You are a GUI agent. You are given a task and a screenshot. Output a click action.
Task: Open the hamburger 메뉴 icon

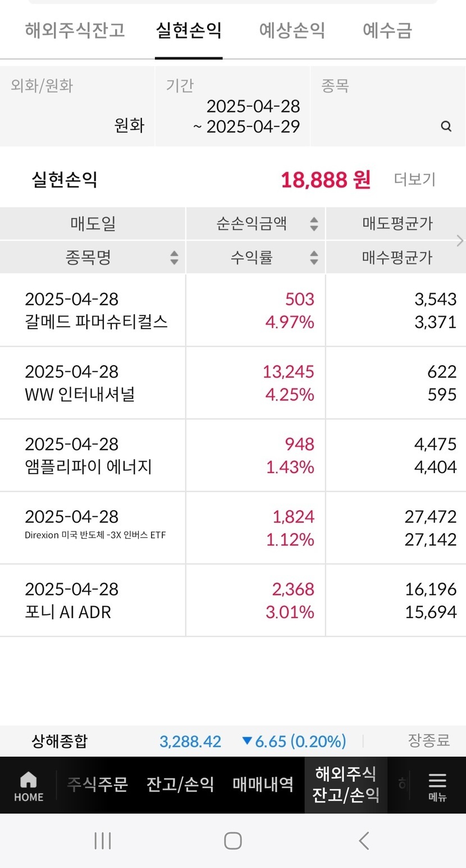437,785
